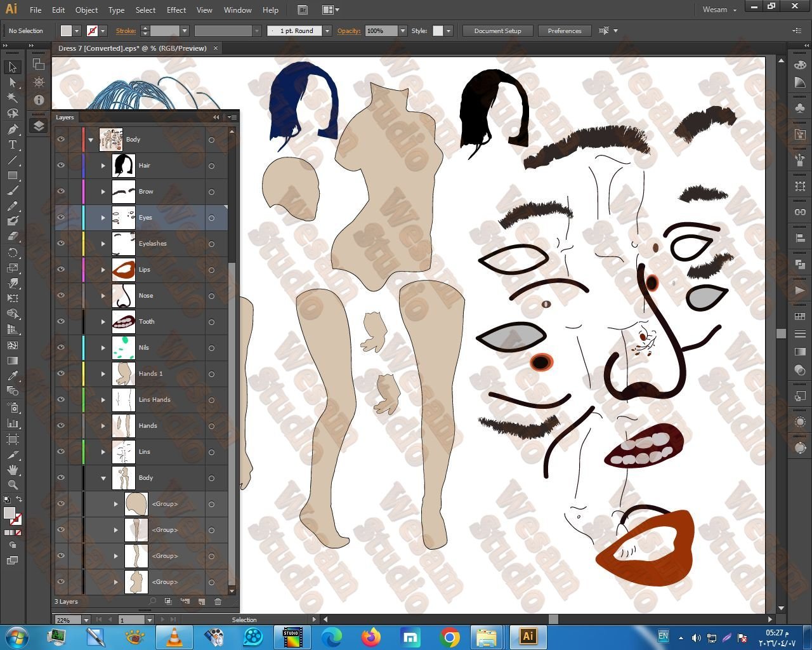This screenshot has height=650, width=812.
Task: Choose the Magic Wand tool
Action: (13, 98)
